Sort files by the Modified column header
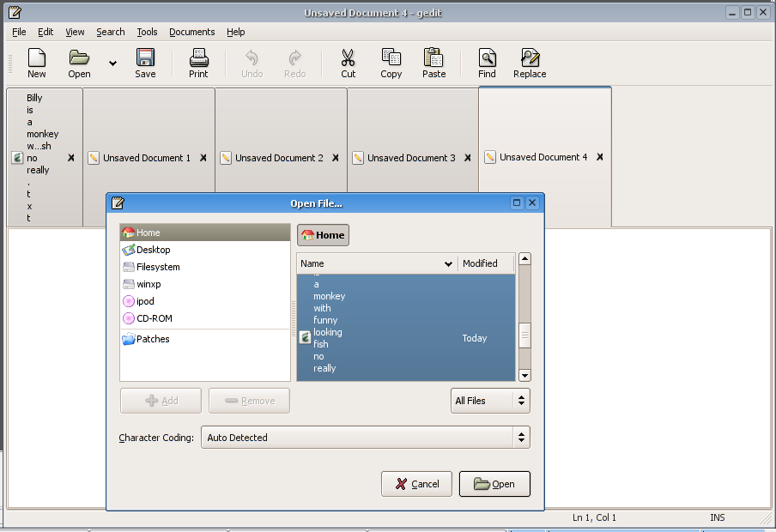This screenshot has height=532, width=776. pyautogui.click(x=485, y=263)
